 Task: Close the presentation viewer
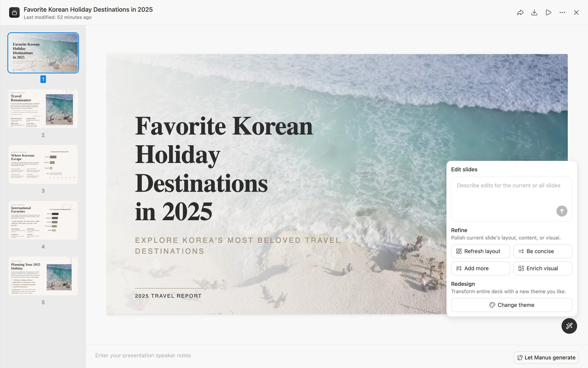click(x=576, y=13)
